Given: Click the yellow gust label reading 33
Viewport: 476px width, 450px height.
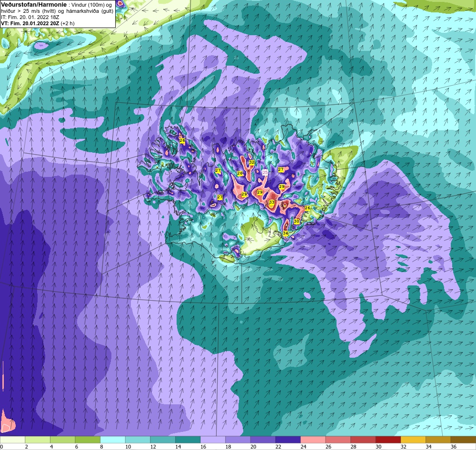Looking at the screenshot, I should click(x=272, y=202).
